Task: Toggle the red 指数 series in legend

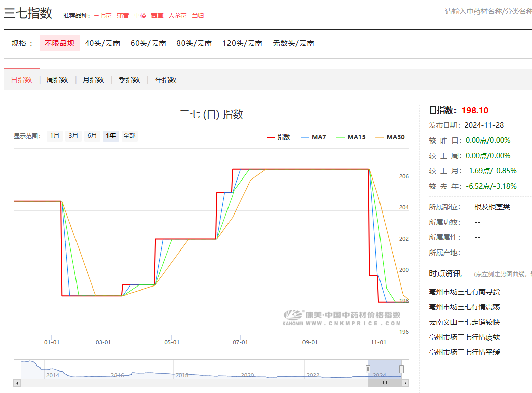Action: [x=279, y=137]
